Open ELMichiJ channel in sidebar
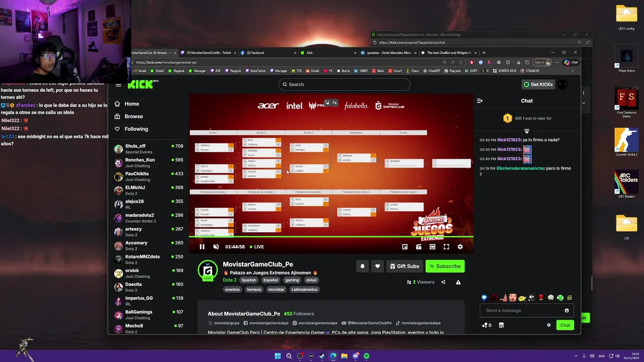Viewport: 644px width, 362px height. pos(149,190)
